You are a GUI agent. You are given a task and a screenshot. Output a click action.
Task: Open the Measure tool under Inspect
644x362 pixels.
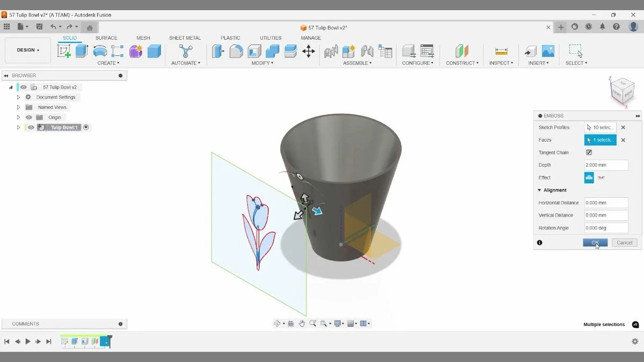[x=501, y=51]
